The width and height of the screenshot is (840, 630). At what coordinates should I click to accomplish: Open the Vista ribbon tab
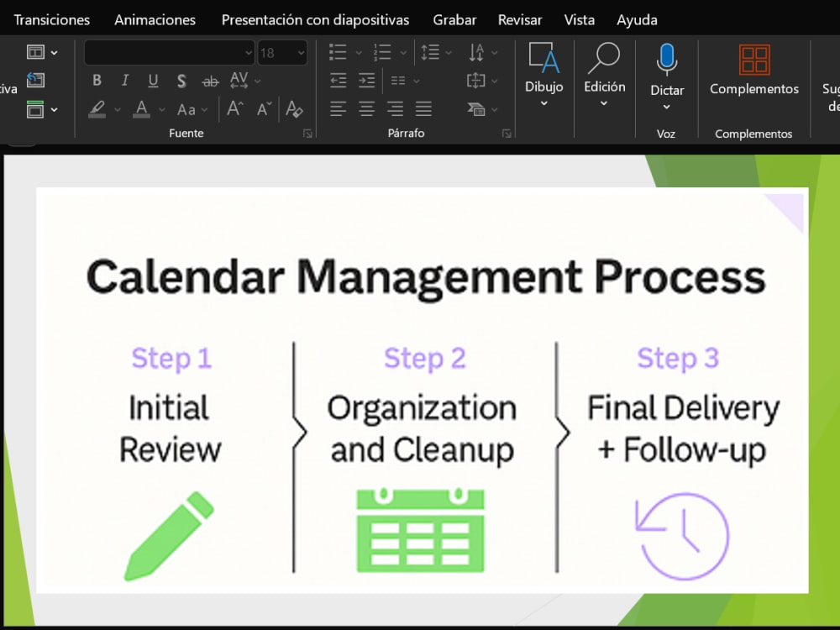[x=579, y=20]
